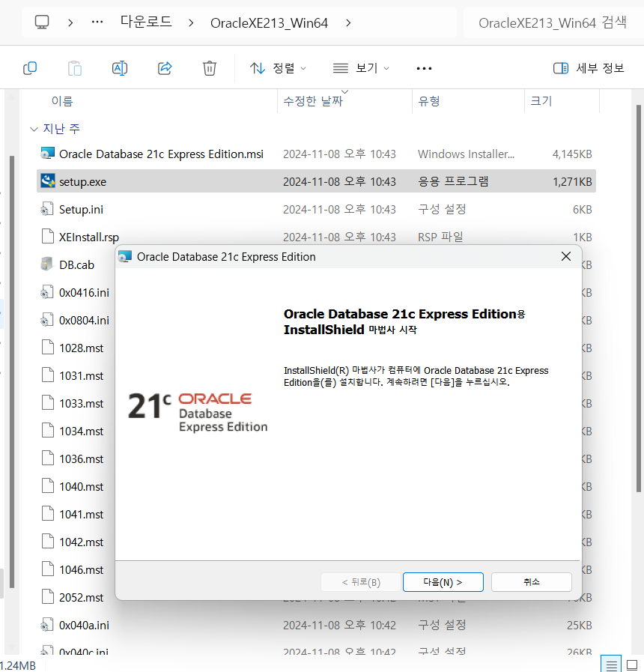Screen dimensions: 644x672
Task: Click 취소 cancel button in installer
Action: coord(532,582)
